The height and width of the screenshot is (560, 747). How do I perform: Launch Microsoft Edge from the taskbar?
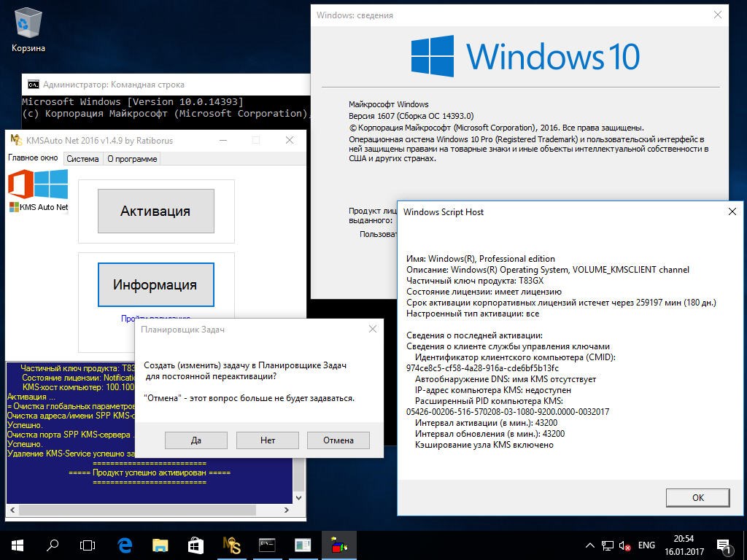click(x=125, y=545)
